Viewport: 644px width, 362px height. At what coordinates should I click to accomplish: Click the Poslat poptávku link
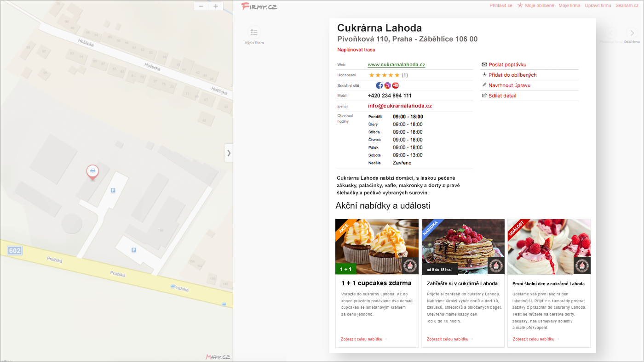click(507, 65)
